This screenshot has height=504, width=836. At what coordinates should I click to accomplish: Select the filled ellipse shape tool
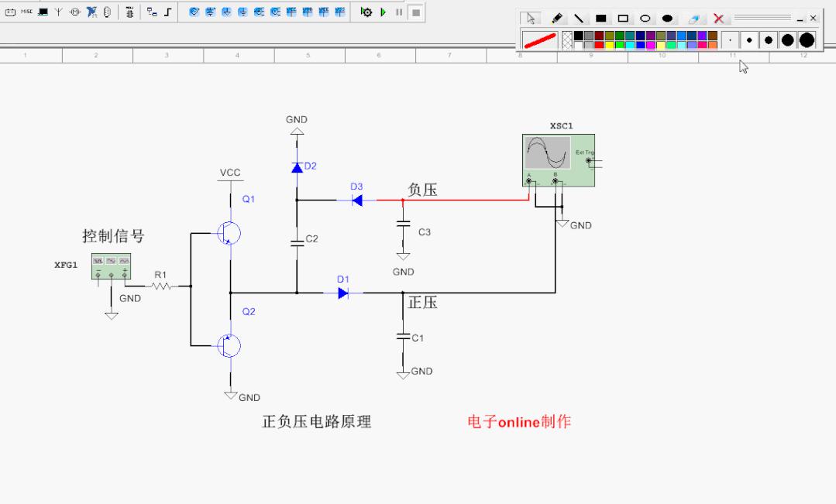(x=666, y=18)
